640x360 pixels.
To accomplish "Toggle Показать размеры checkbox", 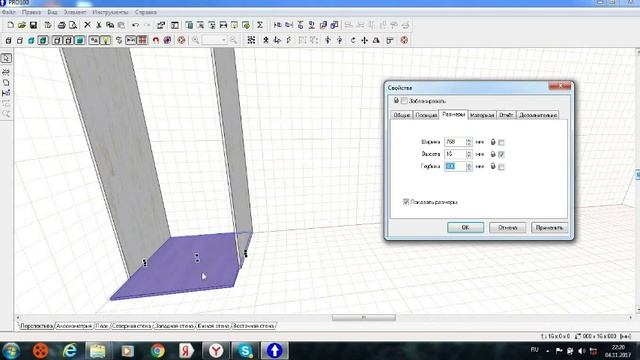I will click(x=406, y=202).
